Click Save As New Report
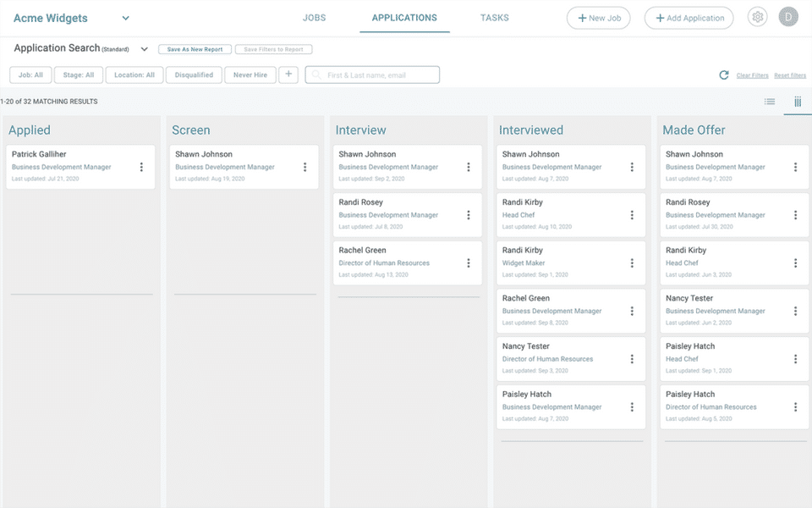 195,49
